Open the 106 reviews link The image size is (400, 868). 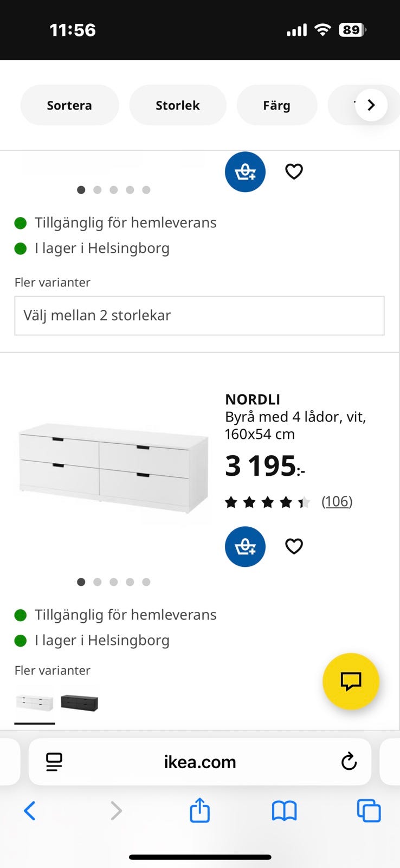click(x=337, y=502)
